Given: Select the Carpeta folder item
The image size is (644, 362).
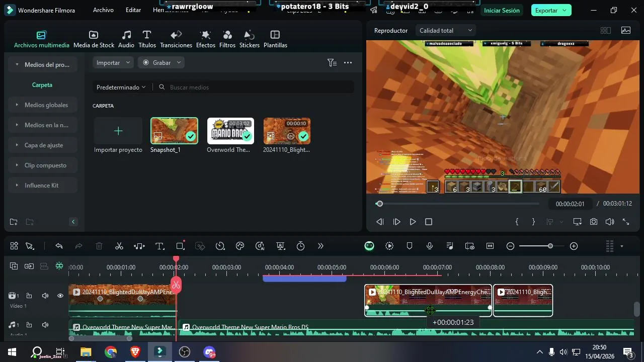Looking at the screenshot, I should coord(42,85).
